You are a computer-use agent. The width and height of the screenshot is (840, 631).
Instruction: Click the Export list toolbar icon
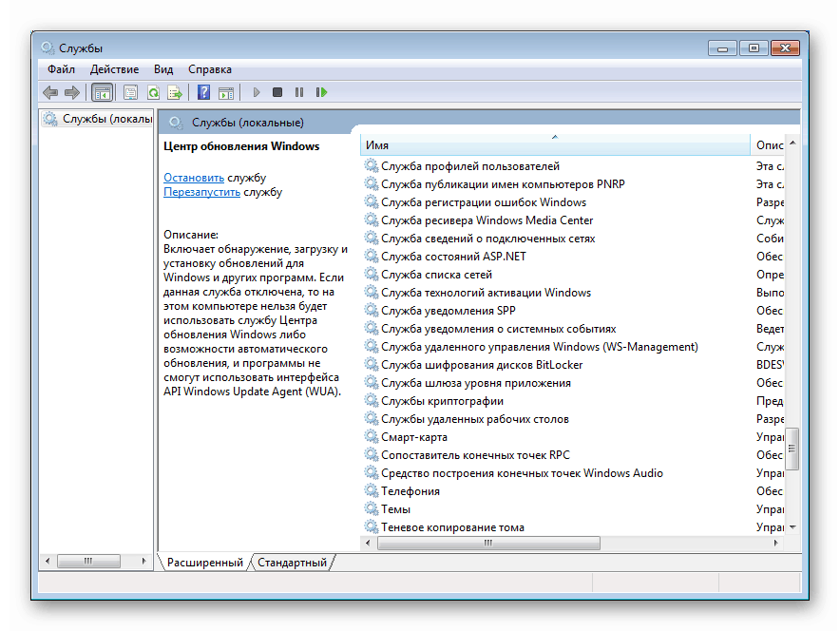point(175,93)
